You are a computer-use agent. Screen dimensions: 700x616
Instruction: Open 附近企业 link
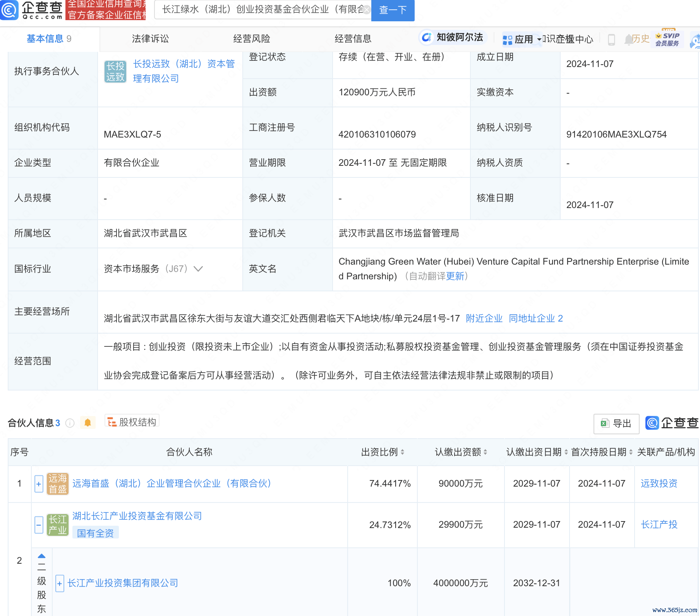pos(484,318)
